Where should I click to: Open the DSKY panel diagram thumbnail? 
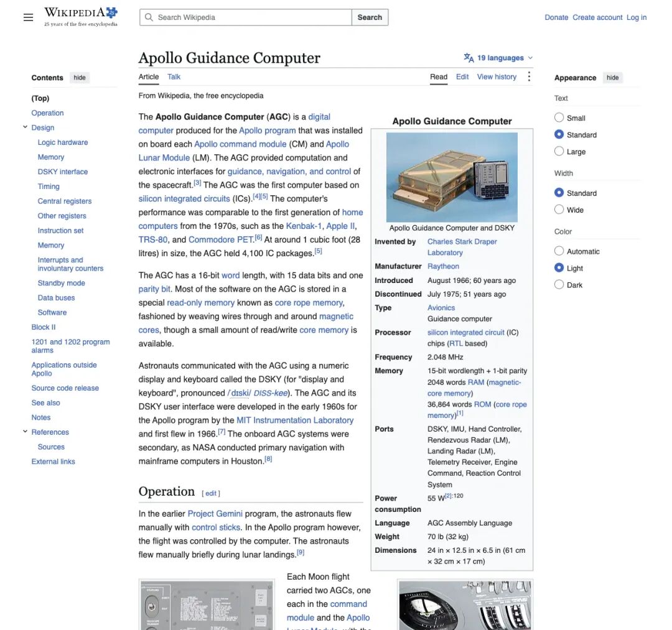coord(207,605)
